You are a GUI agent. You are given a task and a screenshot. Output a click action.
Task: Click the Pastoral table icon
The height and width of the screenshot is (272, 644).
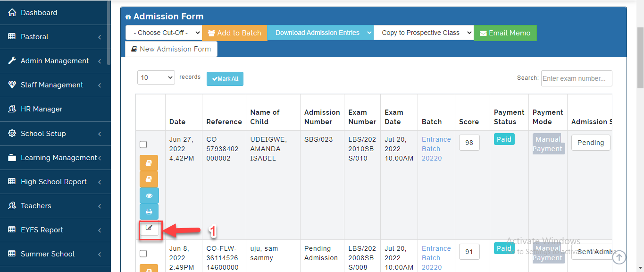click(x=12, y=37)
